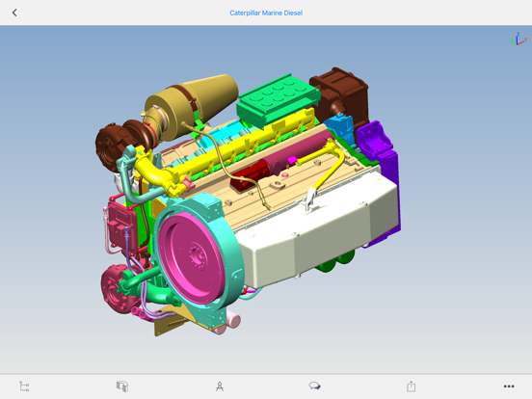
Task: Select the green block with round studs
Action: click(x=279, y=99)
